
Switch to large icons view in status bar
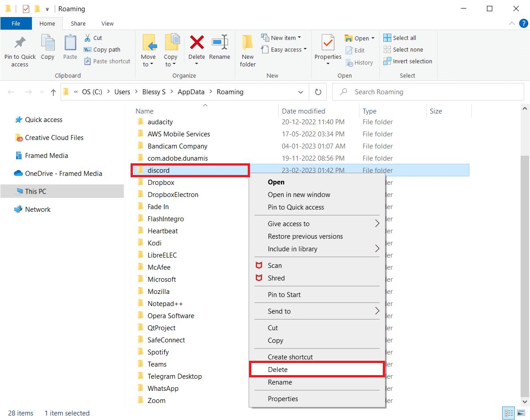pyautogui.click(x=521, y=413)
